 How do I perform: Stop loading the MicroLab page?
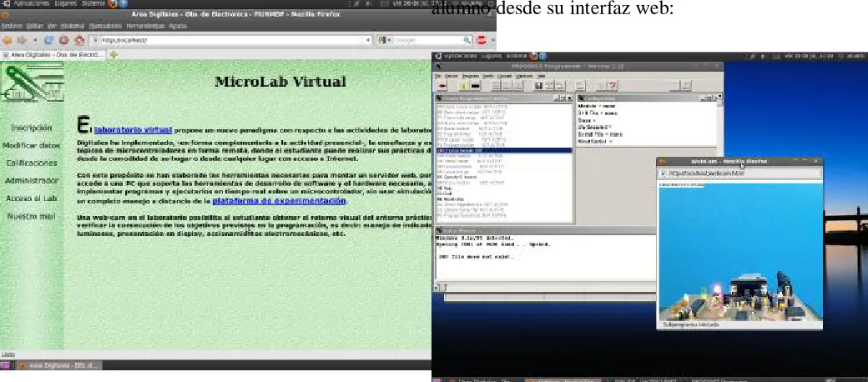click(x=63, y=40)
